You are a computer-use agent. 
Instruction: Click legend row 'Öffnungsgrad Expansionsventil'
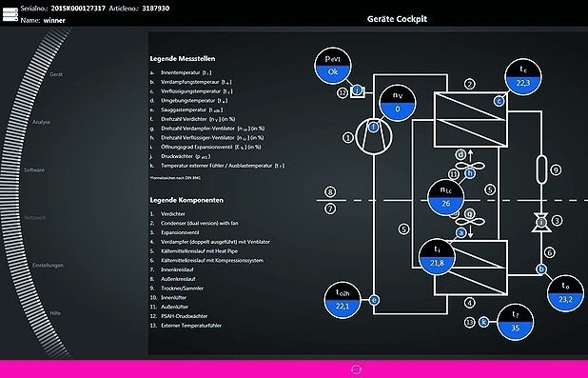pyautogui.click(x=206, y=148)
